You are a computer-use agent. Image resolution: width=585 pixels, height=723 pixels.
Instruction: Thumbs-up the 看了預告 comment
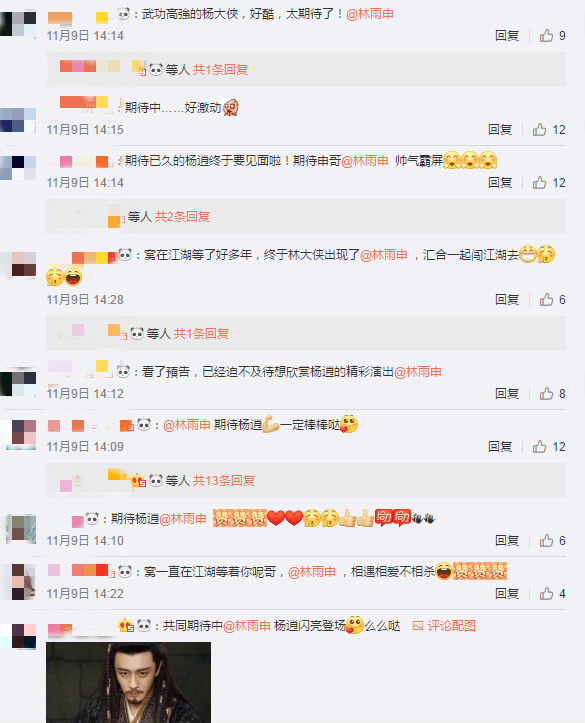[x=552, y=393]
